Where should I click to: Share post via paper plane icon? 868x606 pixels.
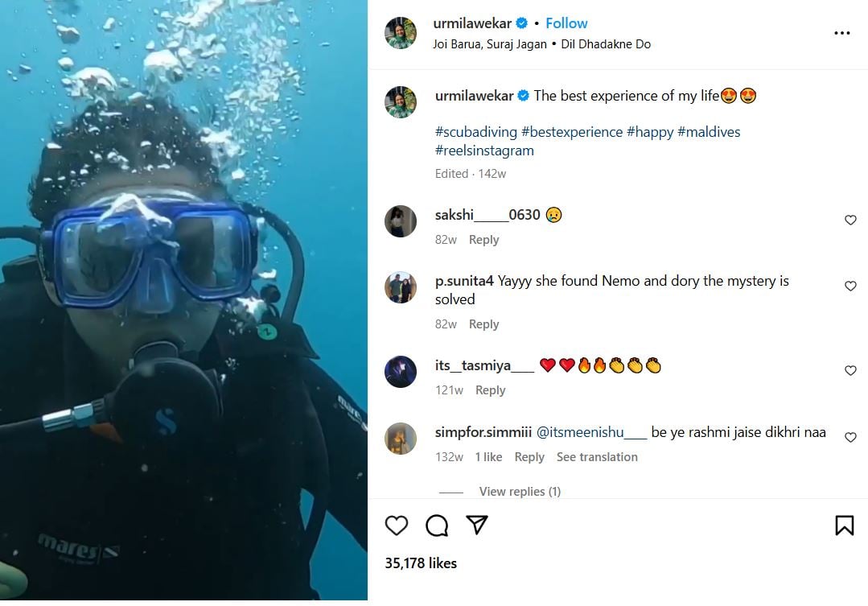click(477, 525)
